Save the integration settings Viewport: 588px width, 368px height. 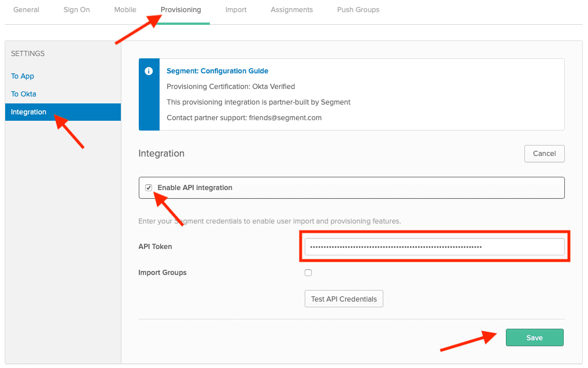point(534,337)
